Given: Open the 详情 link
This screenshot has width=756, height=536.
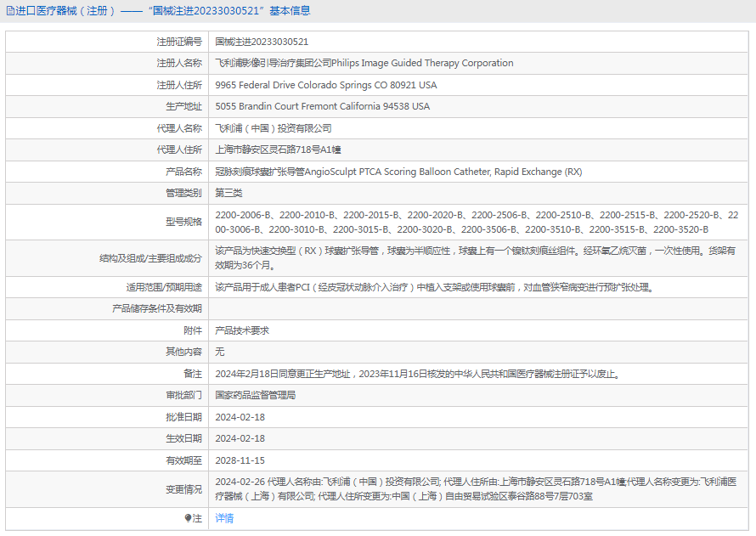Looking at the screenshot, I should [x=224, y=518].
